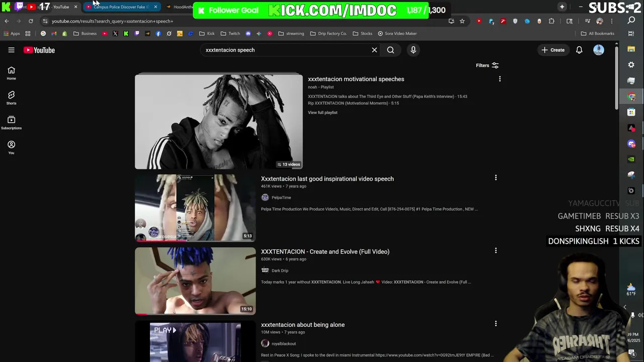The image size is (644, 362).
Task: Open the Chrome extensions puzzle icon
Action: [551, 21]
